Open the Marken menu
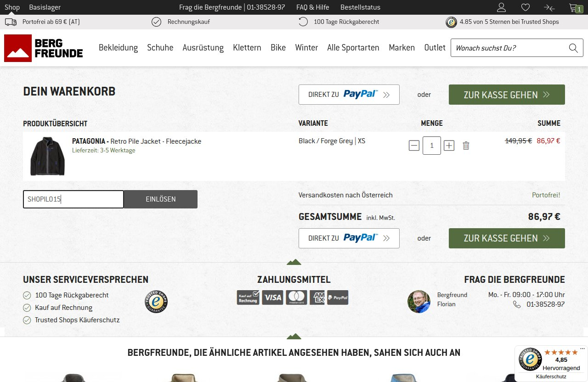 [402, 48]
